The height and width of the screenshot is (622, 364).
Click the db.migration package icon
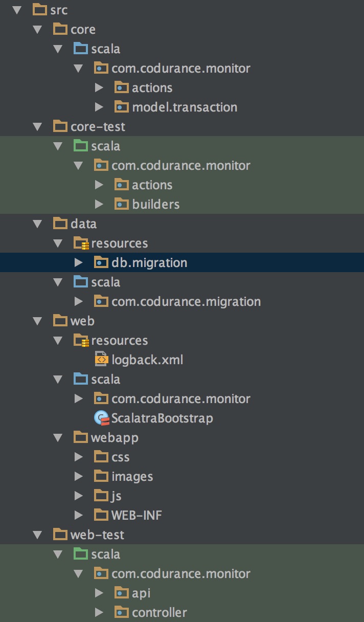(x=101, y=262)
